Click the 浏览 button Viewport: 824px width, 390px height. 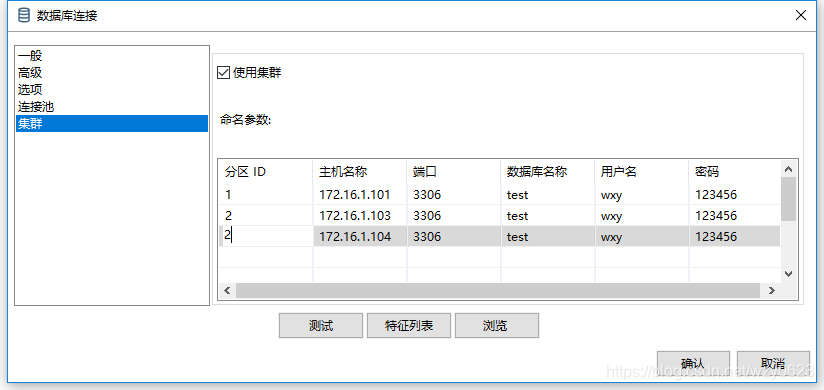pos(497,325)
